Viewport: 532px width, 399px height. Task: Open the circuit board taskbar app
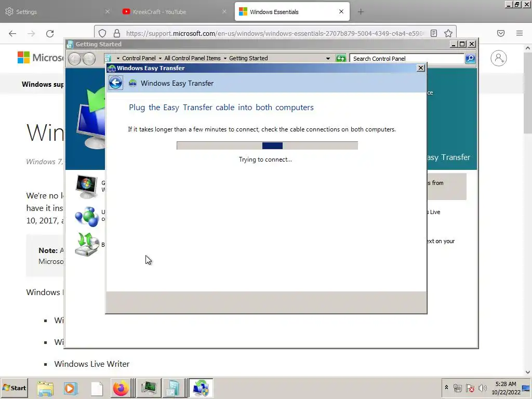coord(149,388)
